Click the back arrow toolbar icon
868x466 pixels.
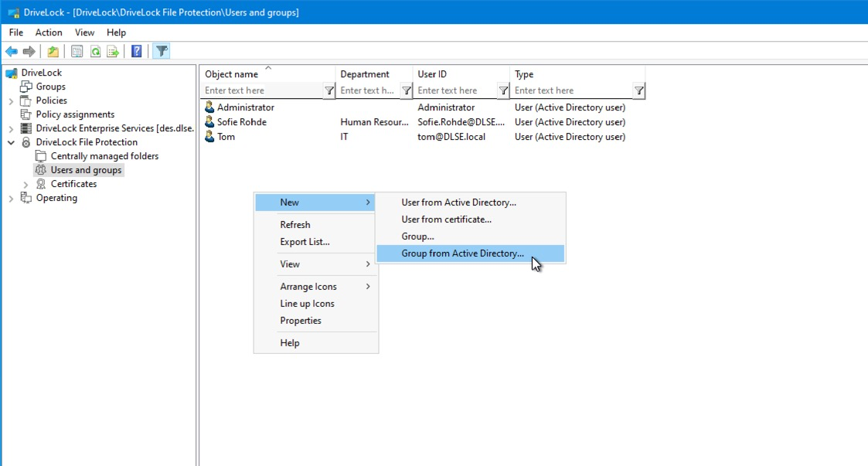pyautogui.click(x=11, y=52)
